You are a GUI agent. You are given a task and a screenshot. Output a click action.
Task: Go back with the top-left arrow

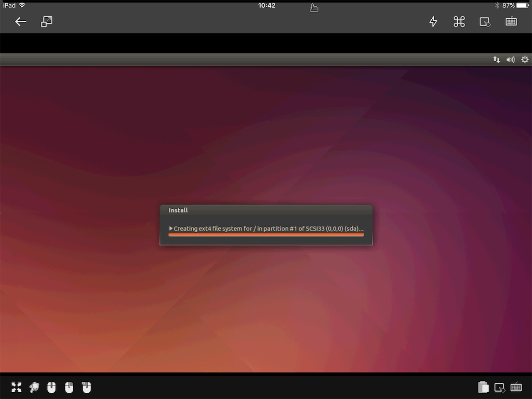[21, 22]
